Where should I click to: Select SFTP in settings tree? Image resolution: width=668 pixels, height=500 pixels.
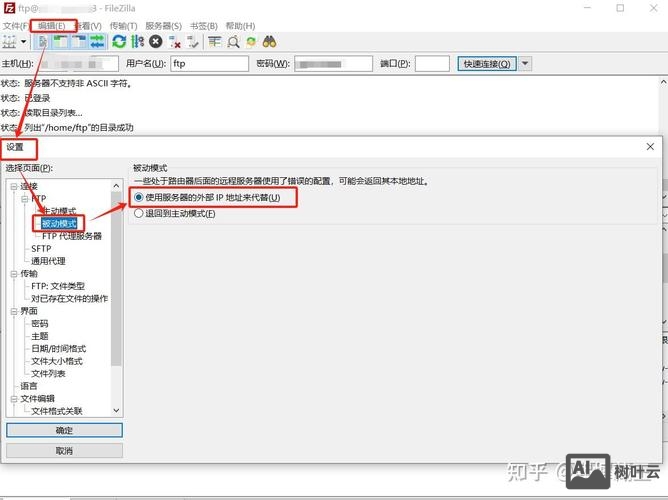pyautogui.click(x=41, y=248)
